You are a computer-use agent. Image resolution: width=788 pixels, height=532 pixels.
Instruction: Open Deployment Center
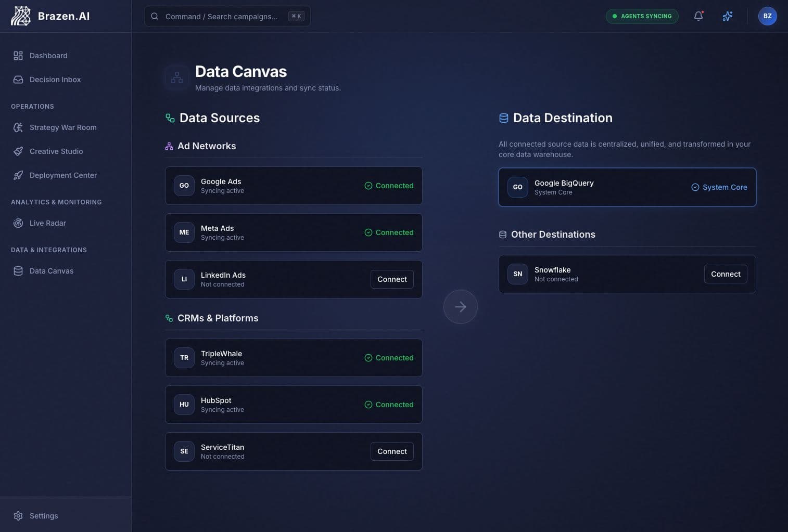coord(66,175)
